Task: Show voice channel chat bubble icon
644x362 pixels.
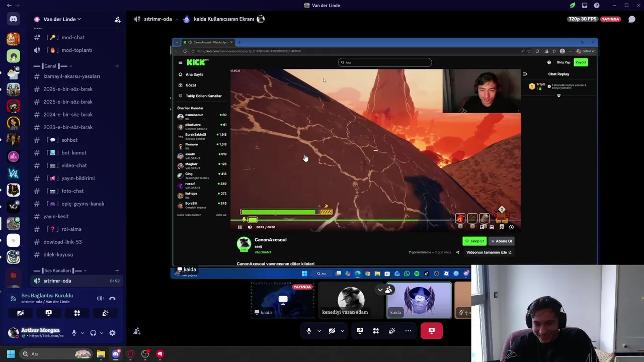Action: tap(632, 19)
